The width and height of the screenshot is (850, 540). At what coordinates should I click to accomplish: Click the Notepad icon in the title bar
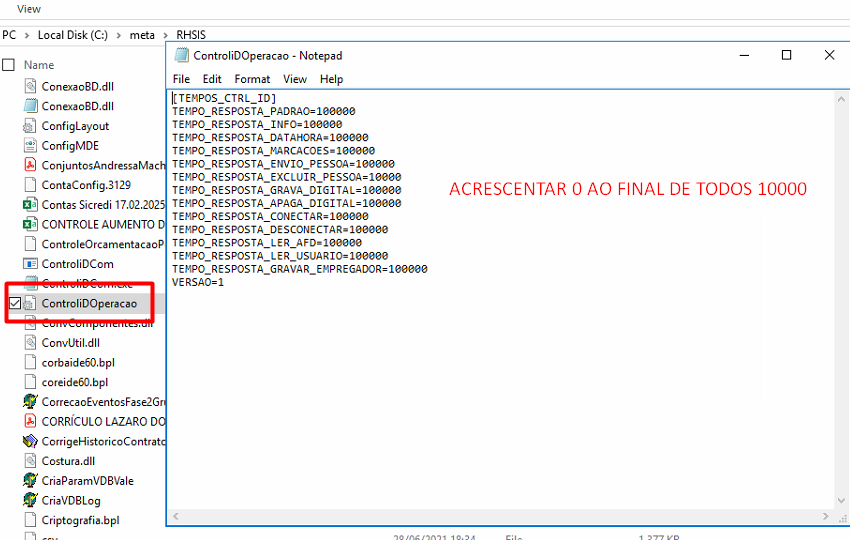coord(181,56)
